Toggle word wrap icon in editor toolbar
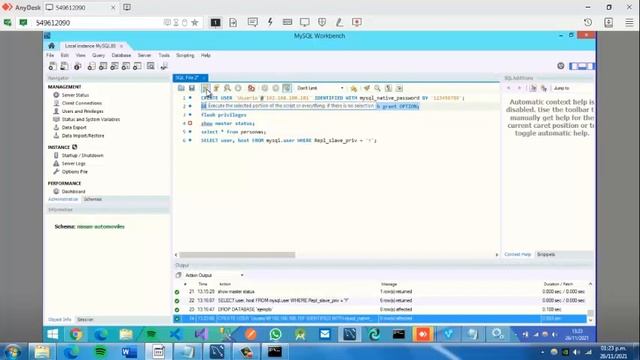This screenshot has width=640, height=360. coord(399,88)
